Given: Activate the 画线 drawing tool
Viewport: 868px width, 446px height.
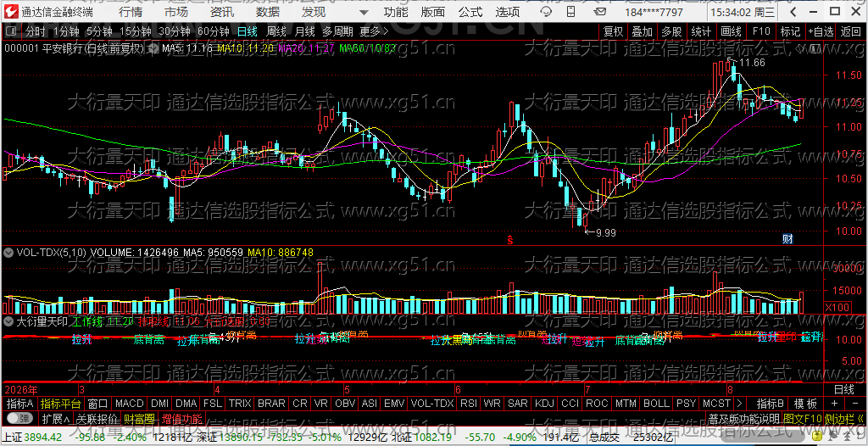Looking at the screenshot, I should click(731, 31).
